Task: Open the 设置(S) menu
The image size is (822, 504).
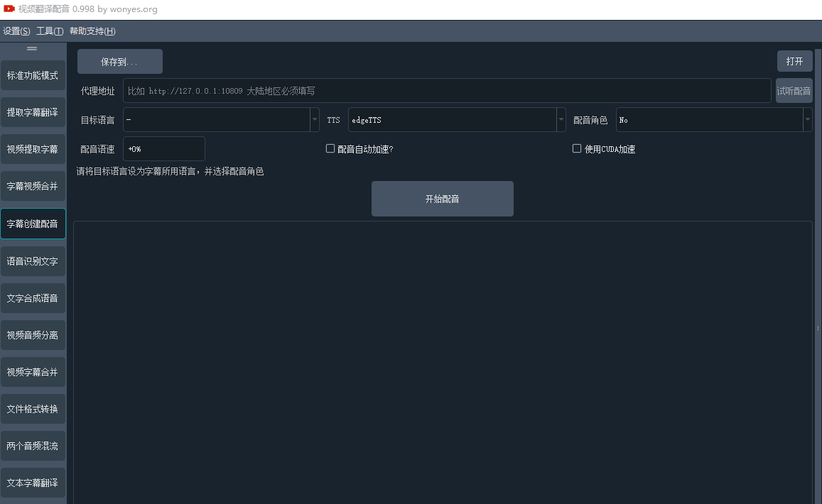Action: click(16, 31)
